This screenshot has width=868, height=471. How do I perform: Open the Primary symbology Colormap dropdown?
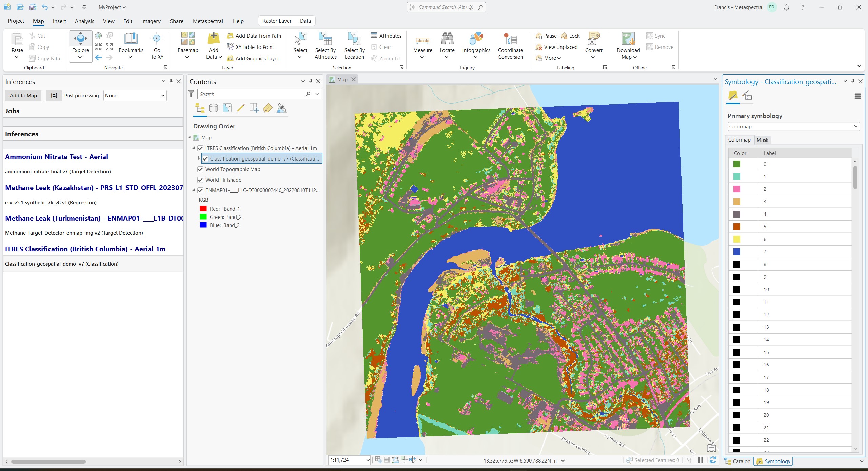793,127
